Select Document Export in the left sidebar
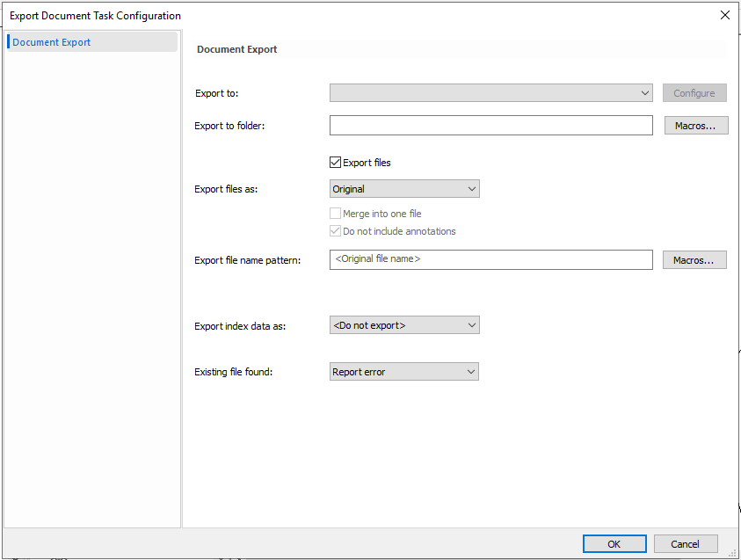This screenshot has width=741, height=560. tap(92, 42)
